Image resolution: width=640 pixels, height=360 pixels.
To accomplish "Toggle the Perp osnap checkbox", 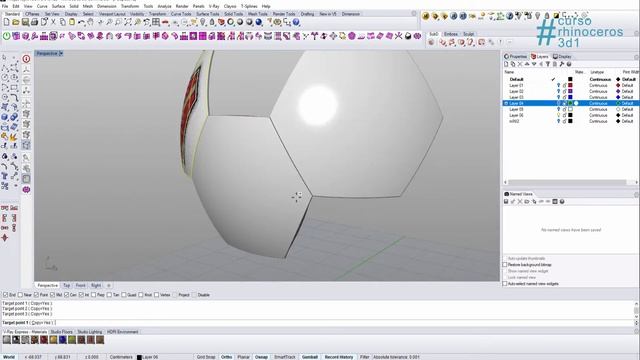I will [93, 295].
